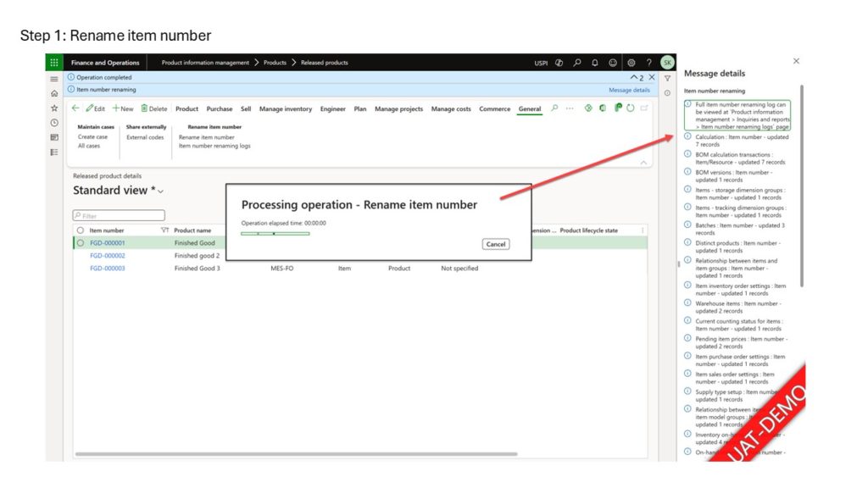Open External codes

click(x=145, y=137)
